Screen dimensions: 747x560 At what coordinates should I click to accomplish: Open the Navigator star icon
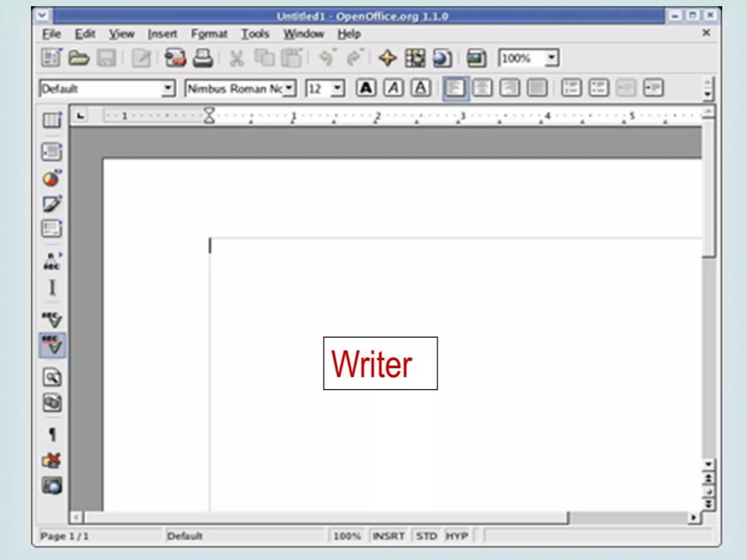(x=387, y=58)
